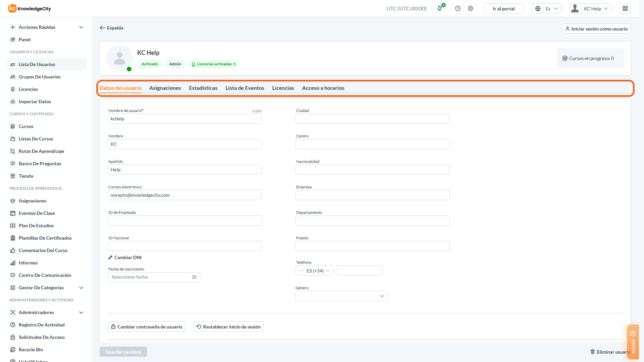Screen dimensions: 644x362
Task: Click the phone number input field
Action: pyautogui.click(x=360, y=270)
